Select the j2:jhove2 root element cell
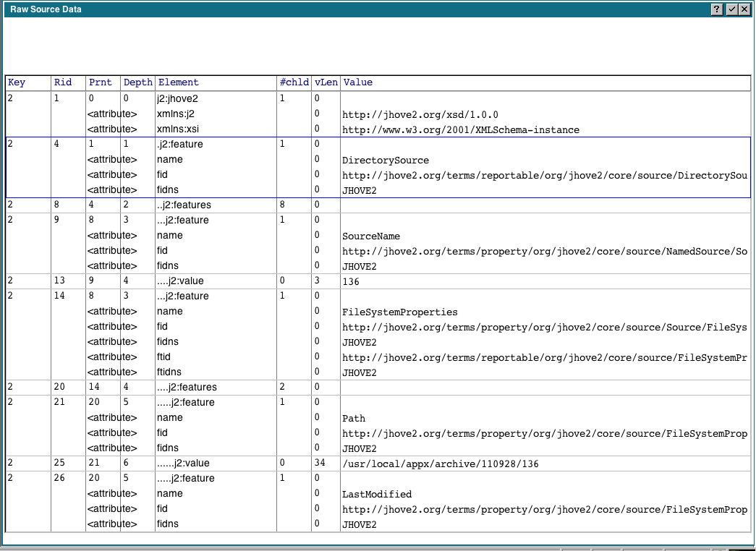Image resolution: width=756 pixels, height=551 pixels. pyautogui.click(x=177, y=99)
